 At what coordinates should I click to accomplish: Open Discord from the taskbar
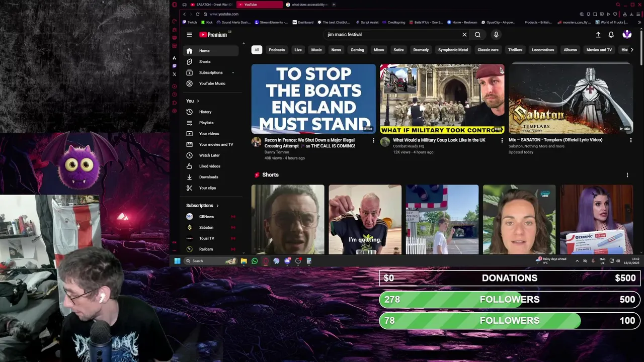(287, 261)
